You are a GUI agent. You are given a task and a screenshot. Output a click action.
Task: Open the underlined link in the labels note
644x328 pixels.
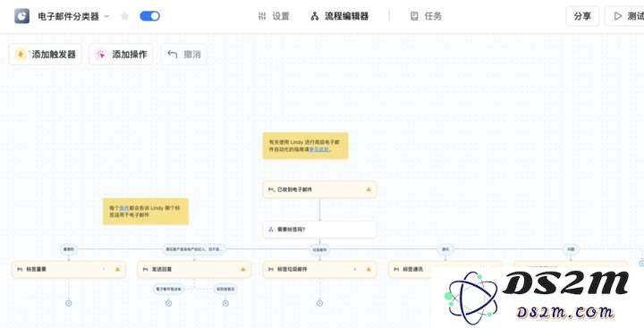(123, 208)
